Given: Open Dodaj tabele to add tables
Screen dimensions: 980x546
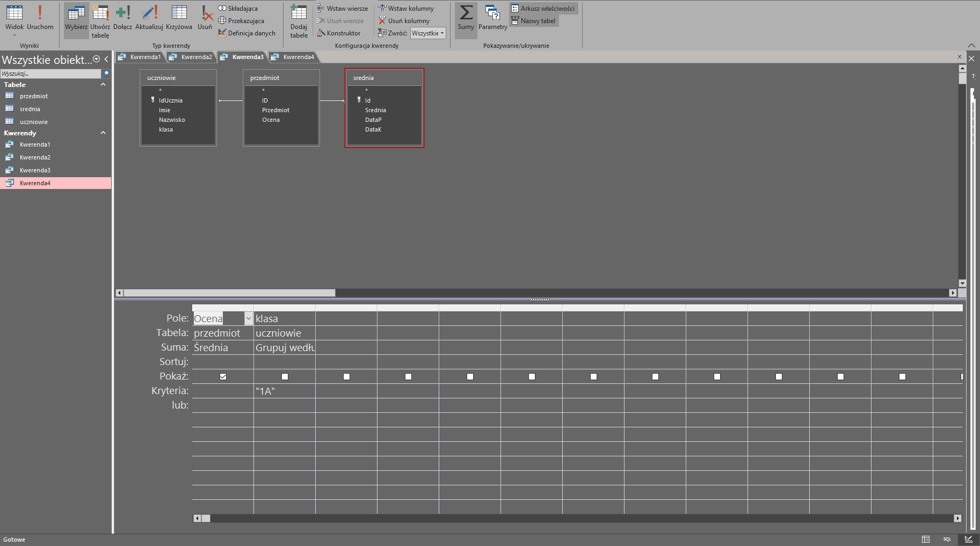Looking at the screenshot, I should pyautogui.click(x=299, y=20).
